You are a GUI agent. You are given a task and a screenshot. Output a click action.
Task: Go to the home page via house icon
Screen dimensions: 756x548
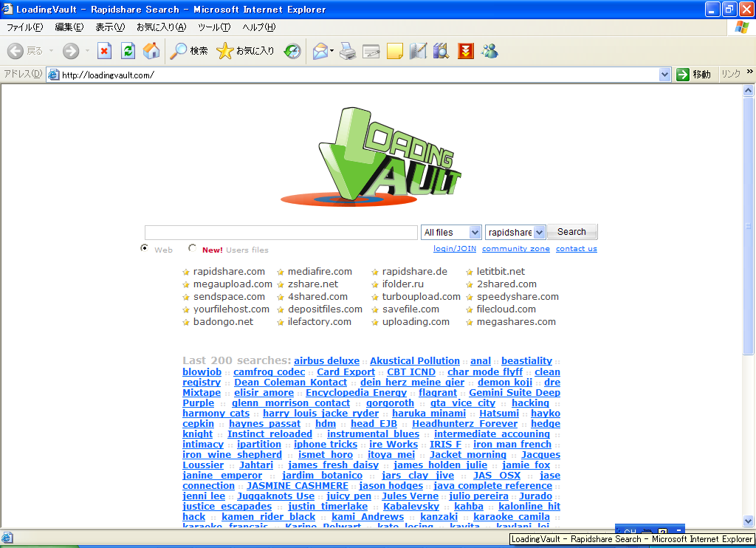pyautogui.click(x=151, y=51)
